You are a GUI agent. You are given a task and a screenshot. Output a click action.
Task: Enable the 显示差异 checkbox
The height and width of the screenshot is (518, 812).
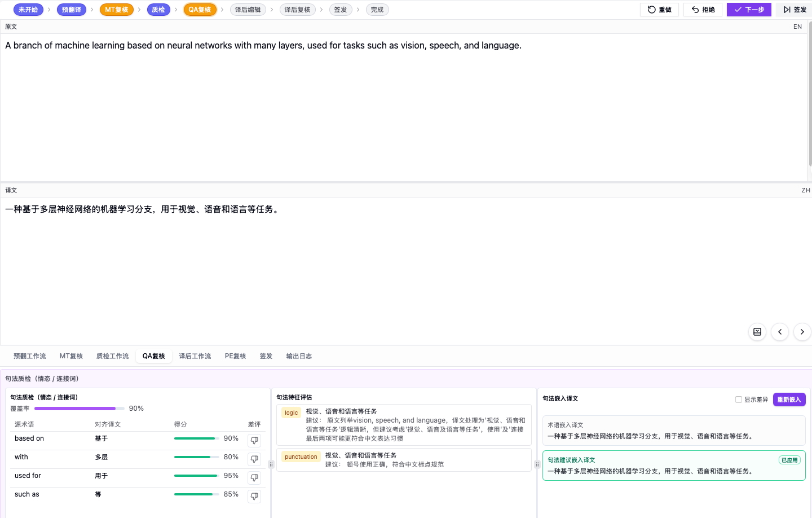point(739,400)
